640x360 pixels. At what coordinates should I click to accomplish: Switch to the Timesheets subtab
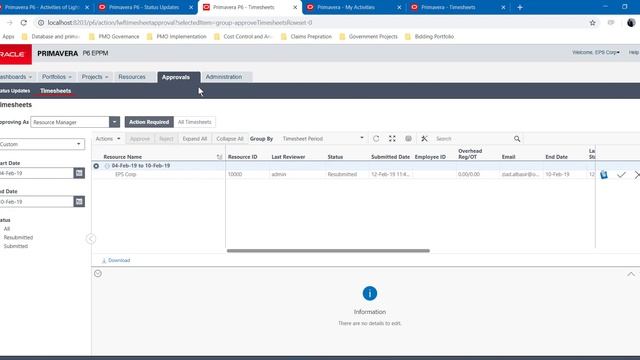56,91
